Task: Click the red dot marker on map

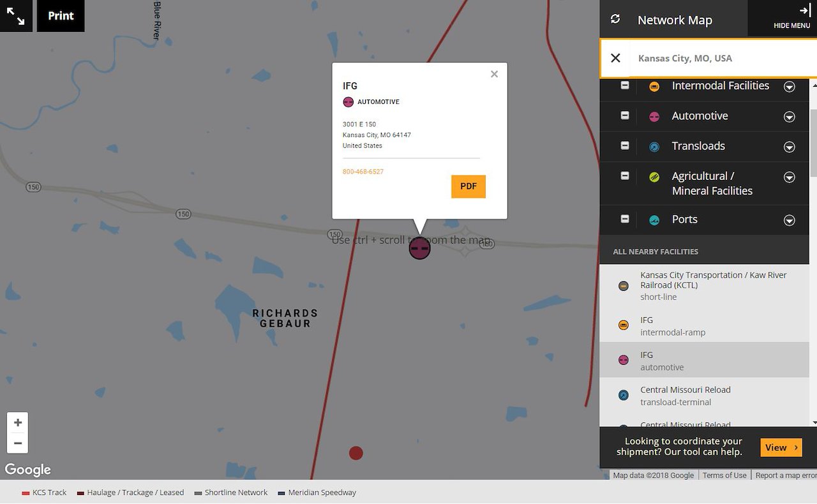Action: (356, 453)
